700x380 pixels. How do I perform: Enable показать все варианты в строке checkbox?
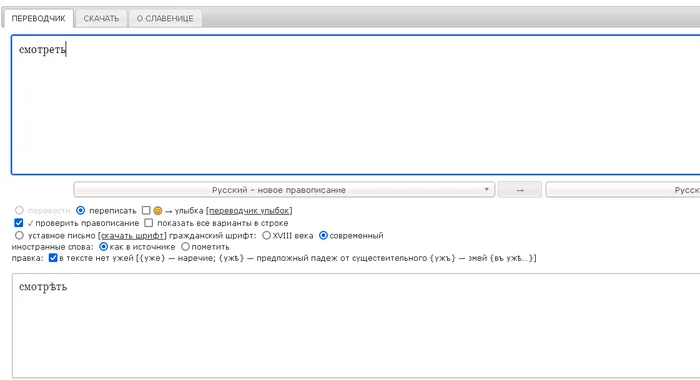149,223
